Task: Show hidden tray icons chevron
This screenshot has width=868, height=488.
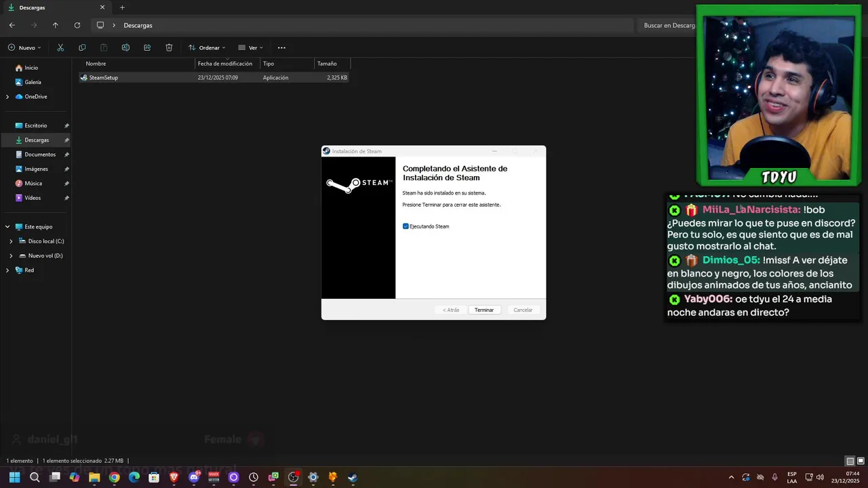Action: point(731,477)
